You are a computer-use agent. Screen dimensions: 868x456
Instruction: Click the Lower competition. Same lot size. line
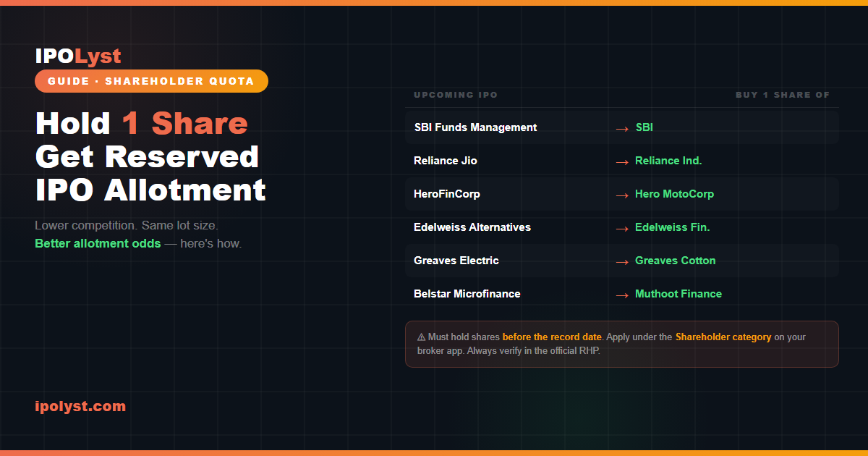[x=127, y=225]
